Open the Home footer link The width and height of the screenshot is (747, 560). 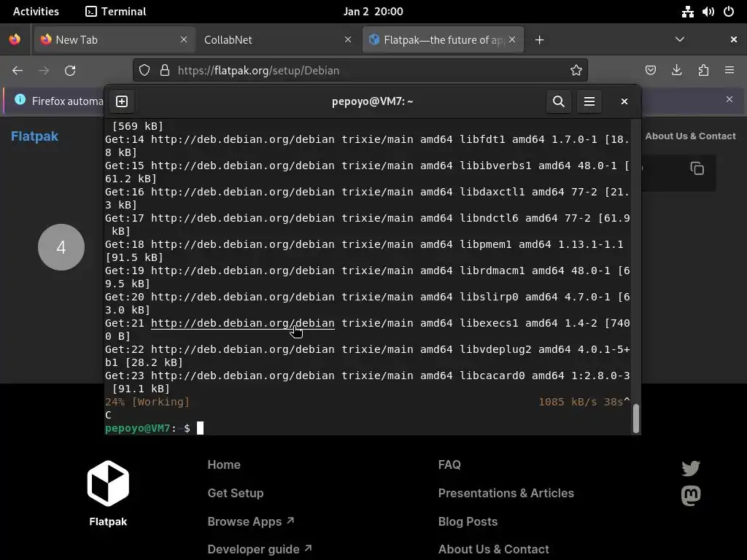(x=224, y=464)
